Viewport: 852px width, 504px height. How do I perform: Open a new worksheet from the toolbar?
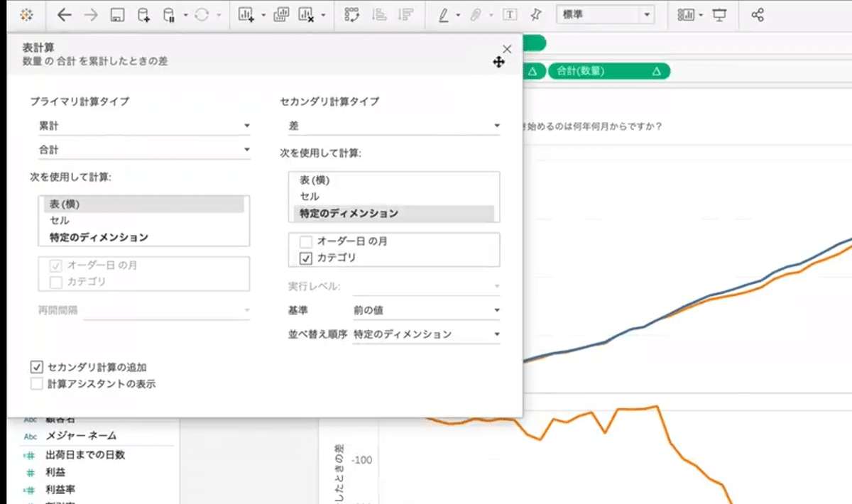tap(245, 13)
